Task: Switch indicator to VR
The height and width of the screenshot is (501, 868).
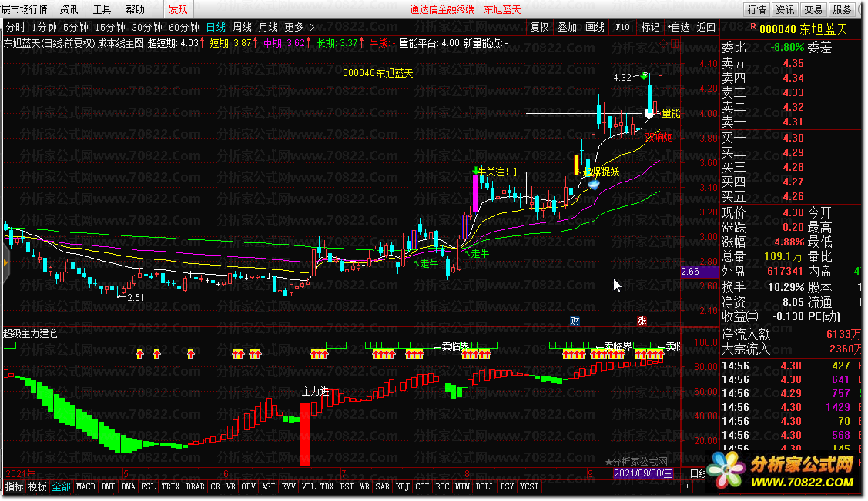Action: 231,486
